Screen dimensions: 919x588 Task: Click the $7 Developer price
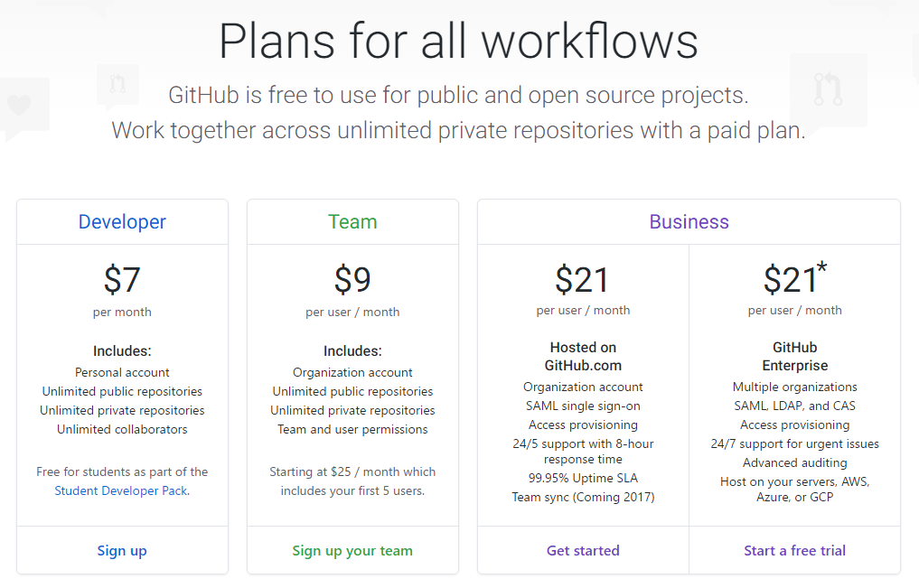click(x=122, y=279)
